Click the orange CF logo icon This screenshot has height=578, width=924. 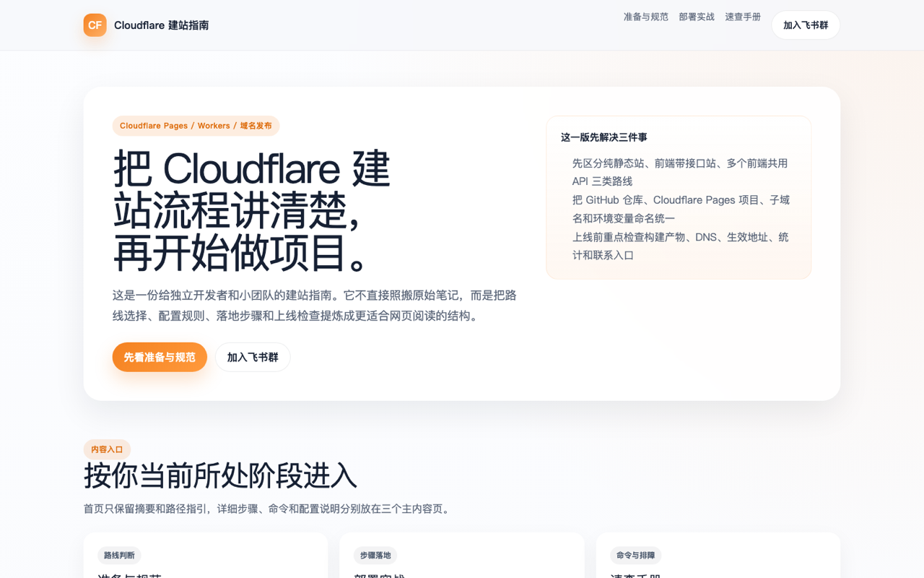[x=95, y=25]
